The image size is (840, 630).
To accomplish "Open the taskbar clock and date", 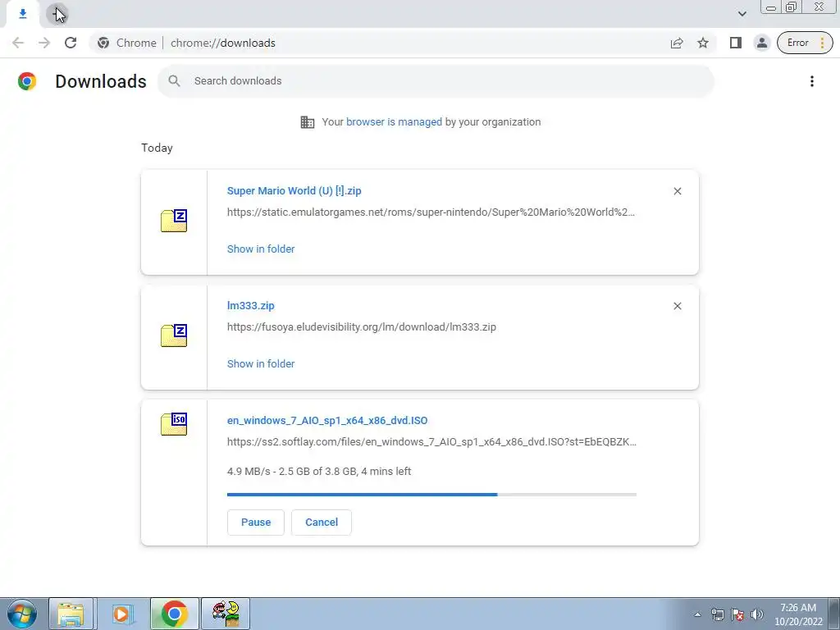I will pos(798,614).
